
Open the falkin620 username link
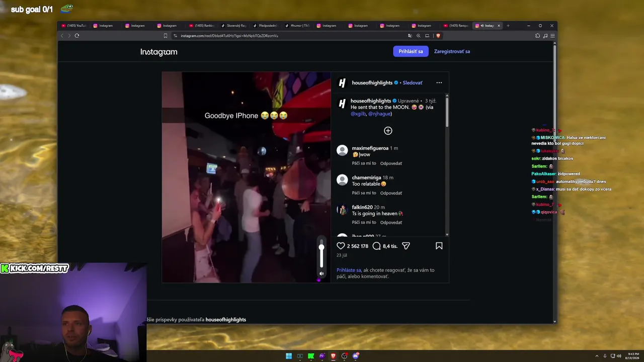pyautogui.click(x=362, y=207)
